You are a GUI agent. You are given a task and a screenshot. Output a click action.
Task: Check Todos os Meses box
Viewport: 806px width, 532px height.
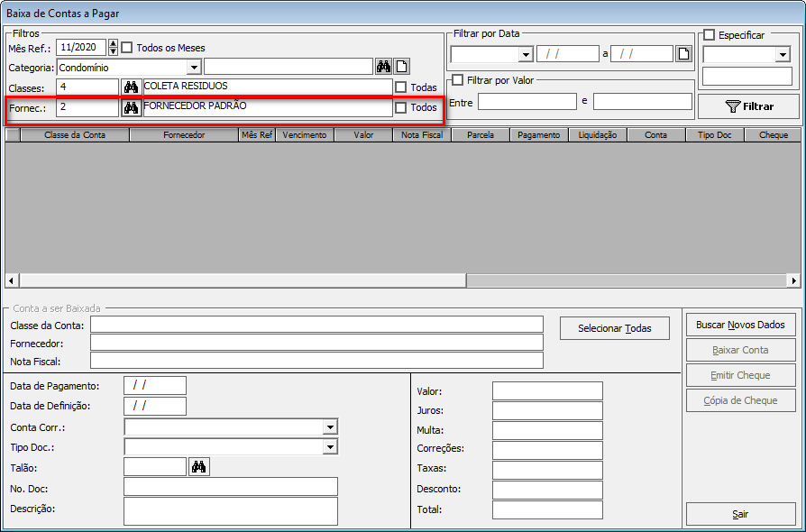[x=126, y=48]
